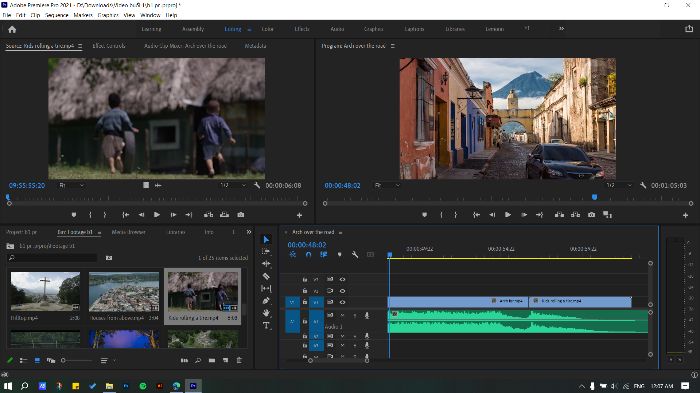The width and height of the screenshot is (700, 393).
Task: Open Program Monitor playback resolution dropdown
Action: 620,185
